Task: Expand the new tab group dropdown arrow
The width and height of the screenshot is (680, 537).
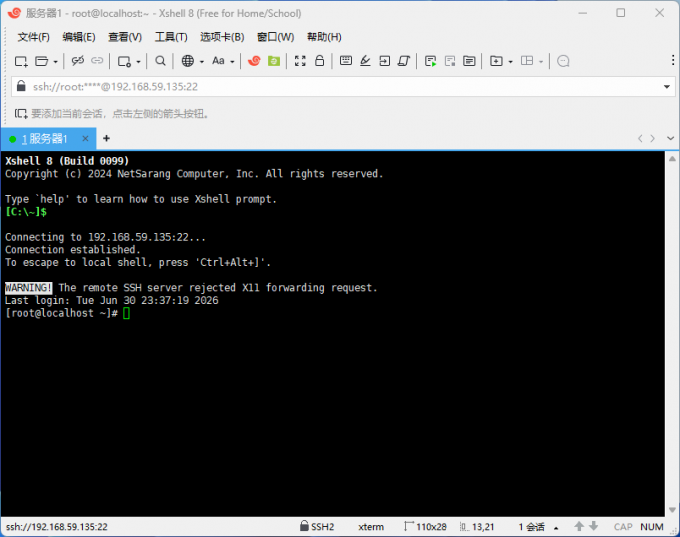Action: [510, 62]
